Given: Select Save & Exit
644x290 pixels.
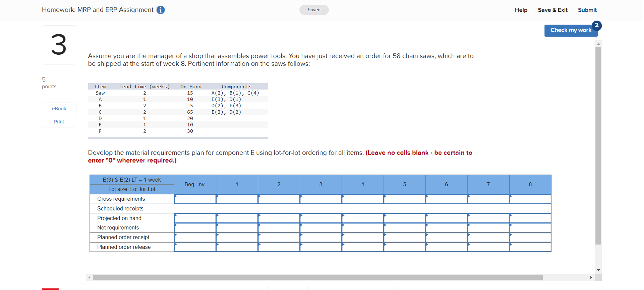Looking at the screenshot, I should [553, 10].
